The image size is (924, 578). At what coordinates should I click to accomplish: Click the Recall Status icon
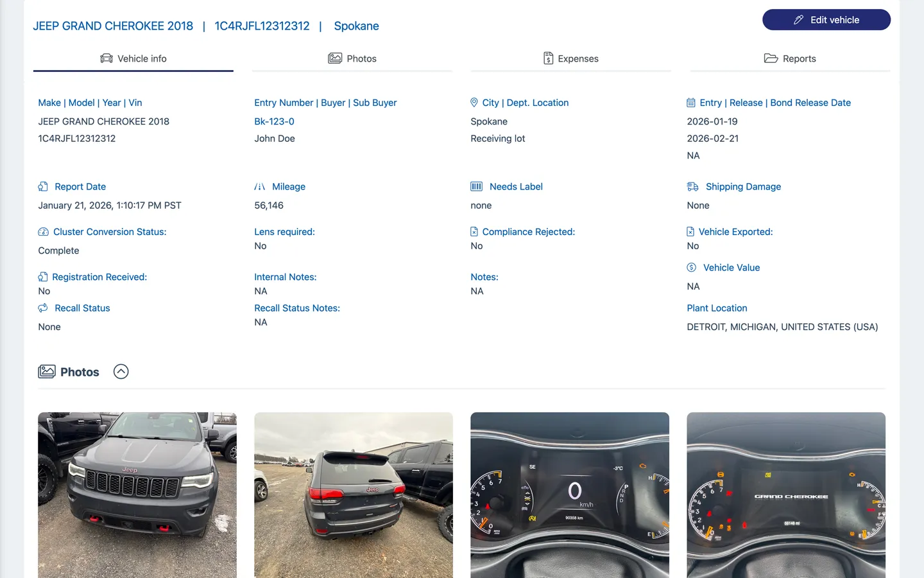tap(43, 308)
